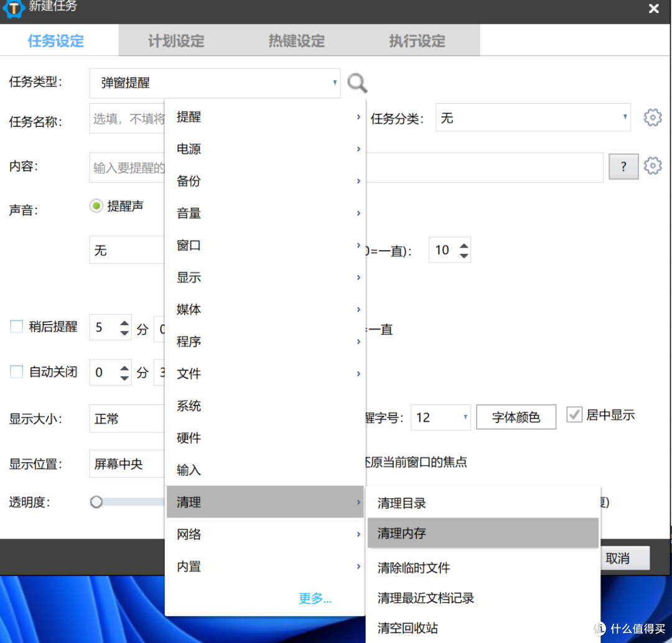Click the magnifier search icon beside task type
The image size is (672, 643).
357,83
